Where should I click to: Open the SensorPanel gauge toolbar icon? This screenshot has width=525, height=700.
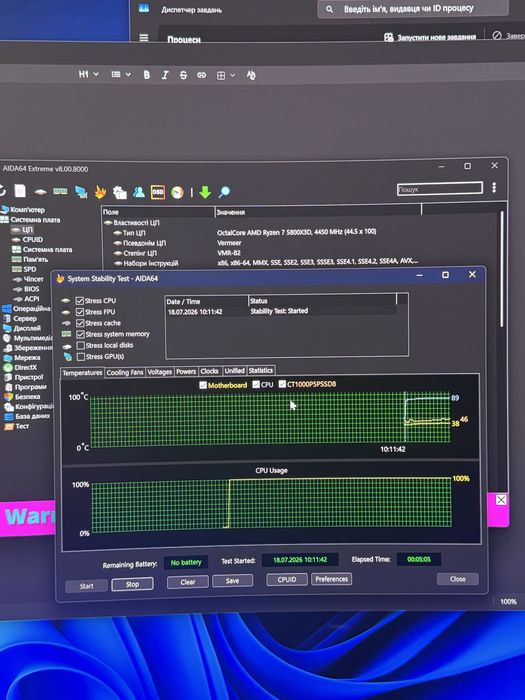[x=177, y=192]
